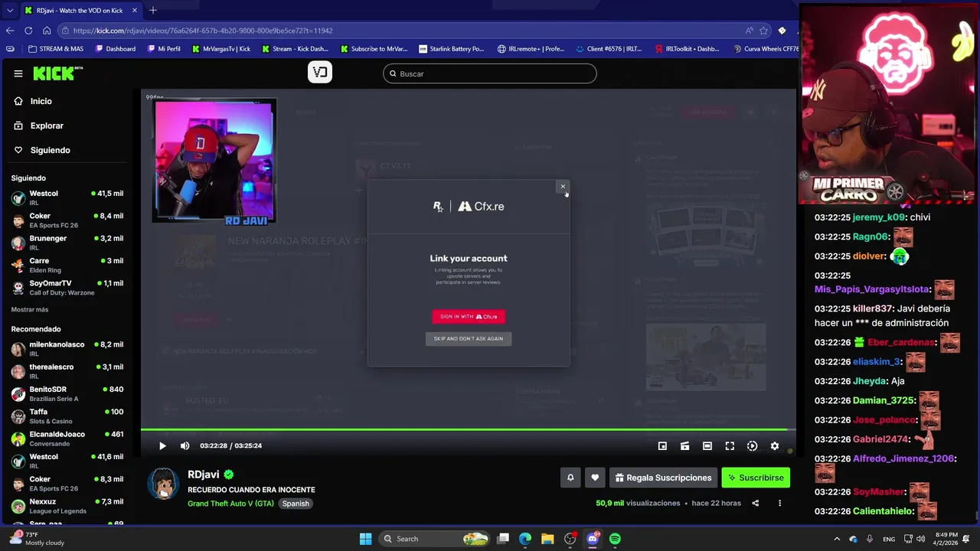Viewport: 980px width, 551px height.
Task: Open Westcol channel with 41,5 mil viewers
Action: click(x=67, y=197)
